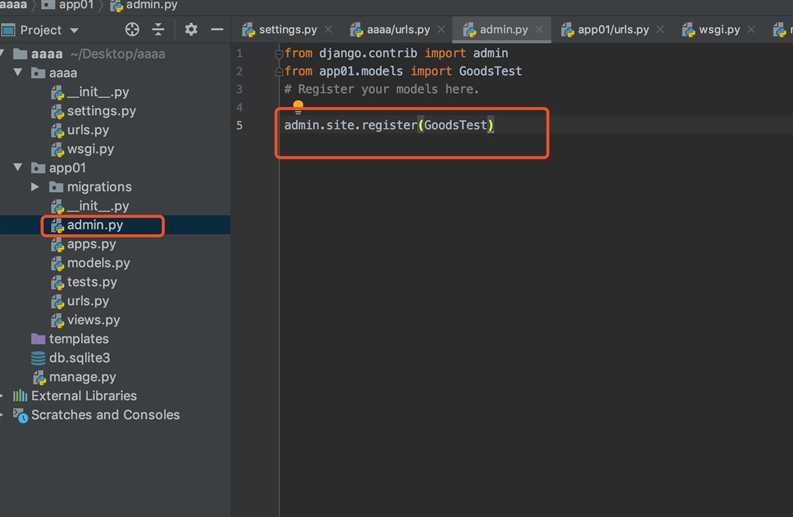The height and width of the screenshot is (517, 793).
Task: Click the app01 breadcrumb in navigation bar
Action: tap(76, 5)
